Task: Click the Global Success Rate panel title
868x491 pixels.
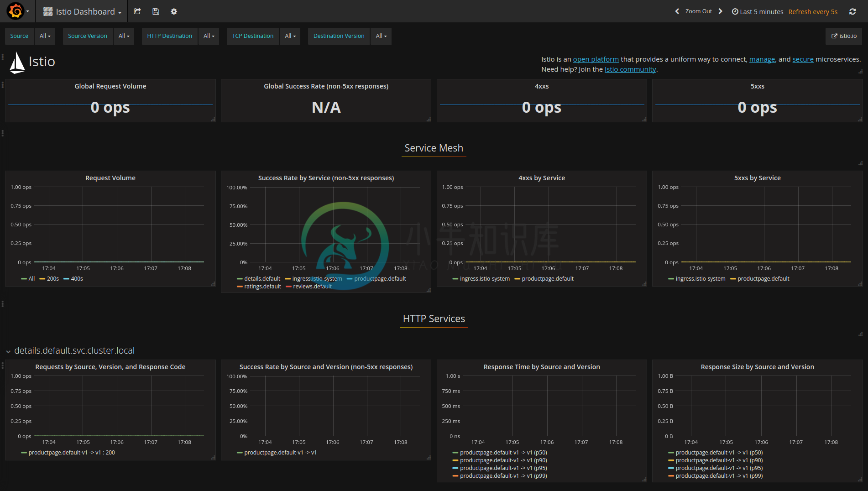Action: pyautogui.click(x=326, y=86)
